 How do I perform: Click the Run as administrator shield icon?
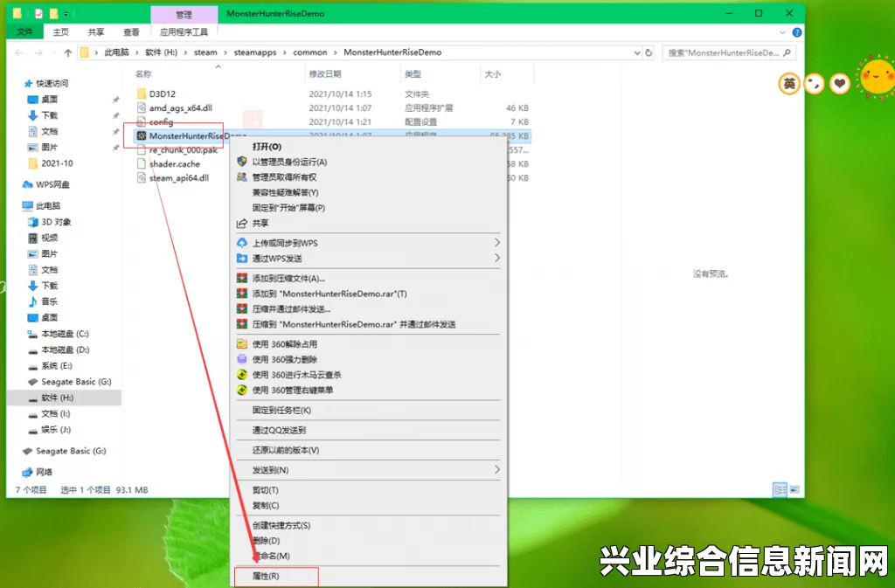tap(242, 162)
